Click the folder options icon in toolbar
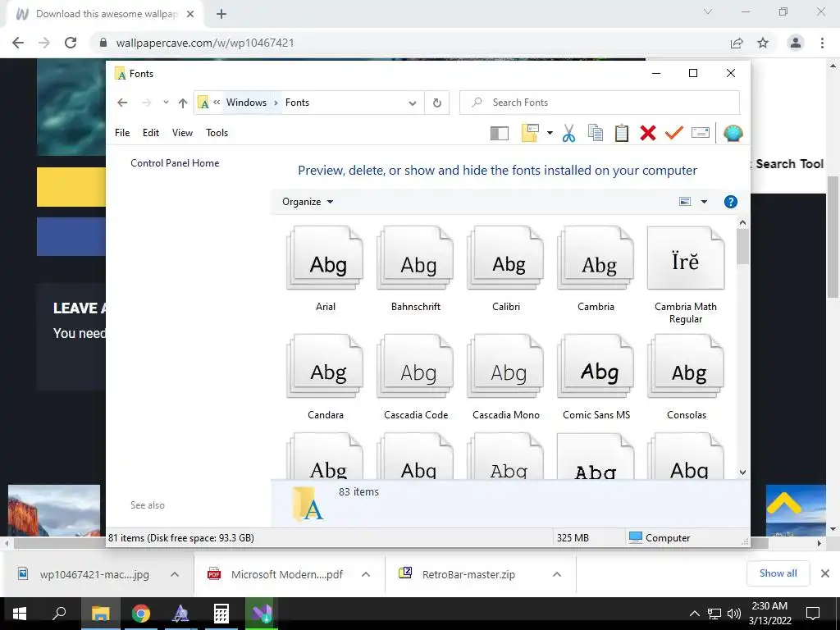 530,133
